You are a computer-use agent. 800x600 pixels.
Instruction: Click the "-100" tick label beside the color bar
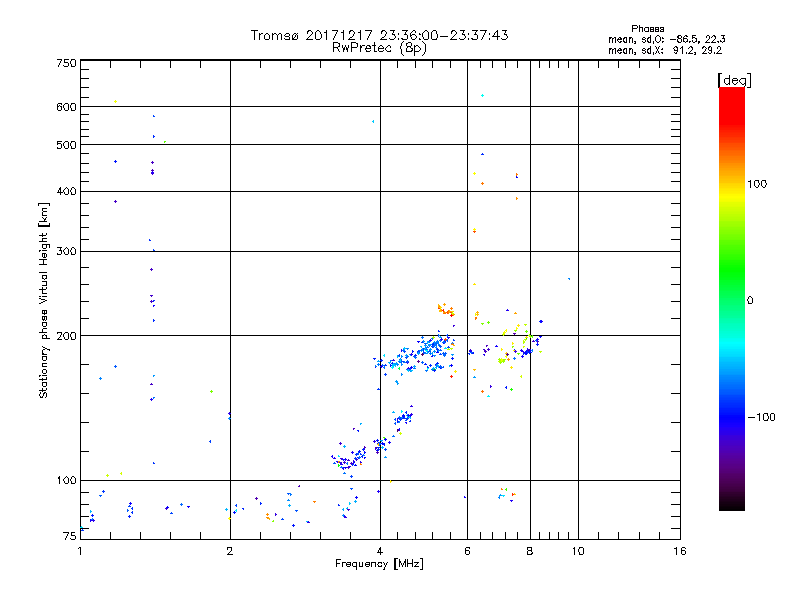pyautogui.click(x=761, y=417)
